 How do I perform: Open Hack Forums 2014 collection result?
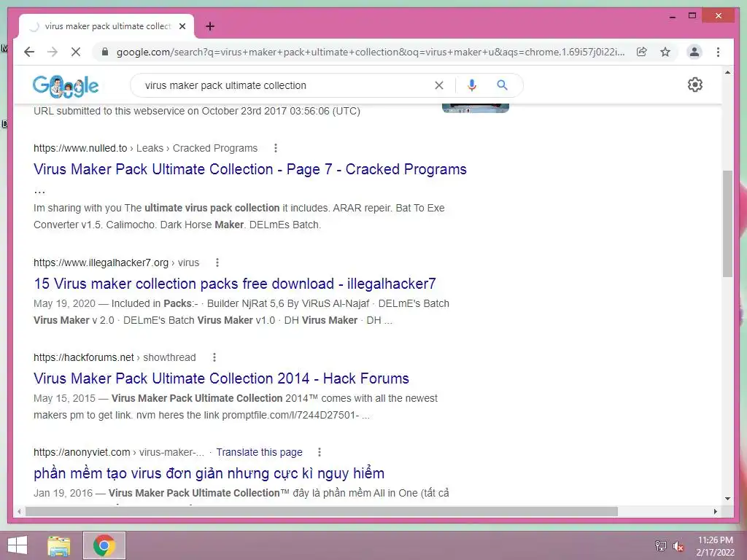point(221,378)
